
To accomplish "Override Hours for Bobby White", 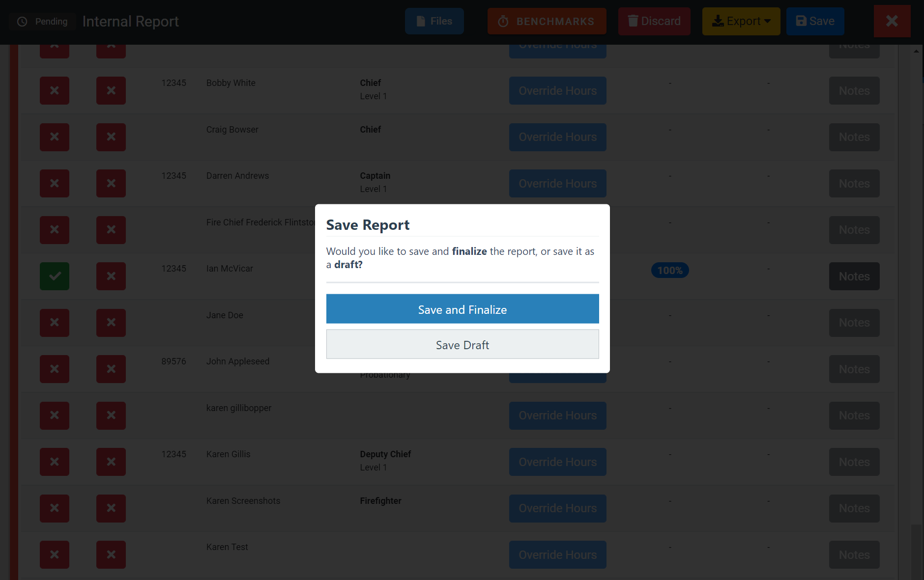I will [557, 91].
